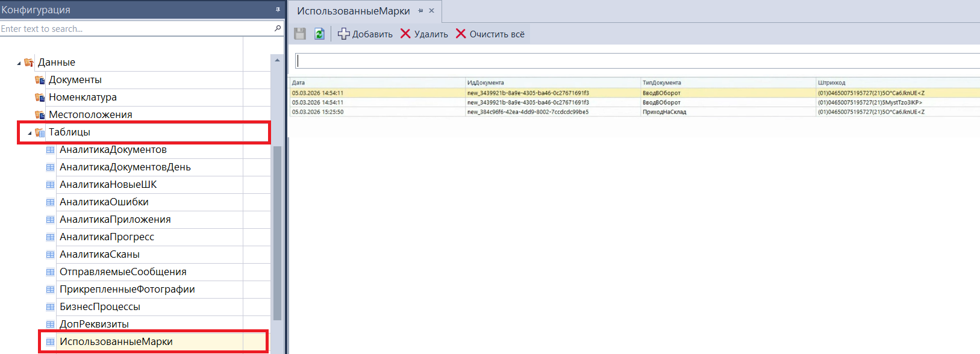Click the folder icon next to Местоположения
Screen dimensions: 980x354
point(40,115)
